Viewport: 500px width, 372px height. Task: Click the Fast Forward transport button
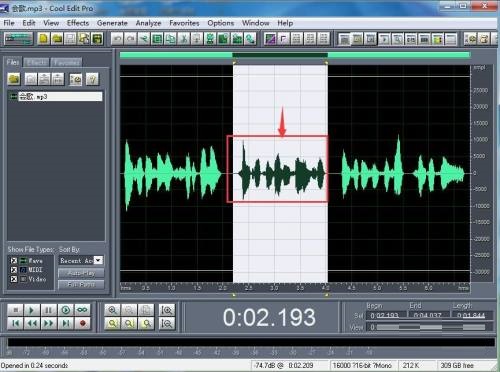(x=49, y=323)
